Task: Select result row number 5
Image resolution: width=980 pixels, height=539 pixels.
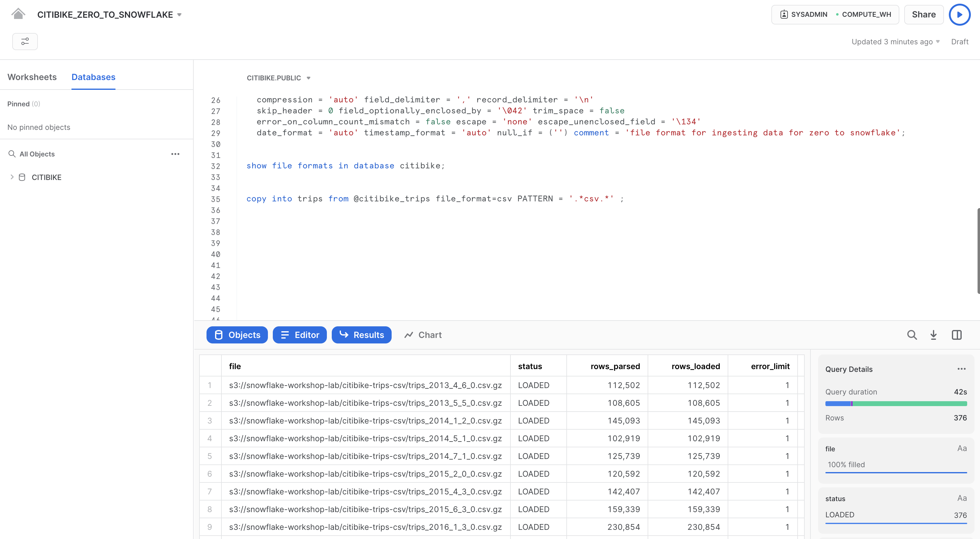Action: pyautogui.click(x=210, y=456)
